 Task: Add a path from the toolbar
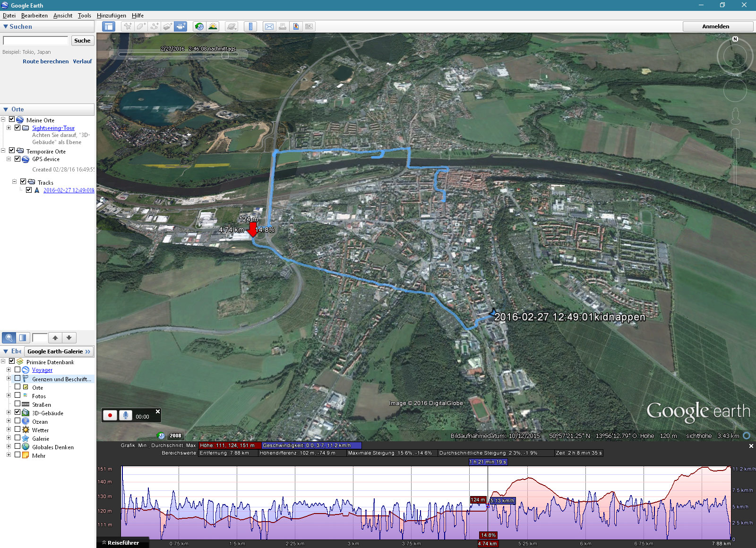pos(154,26)
